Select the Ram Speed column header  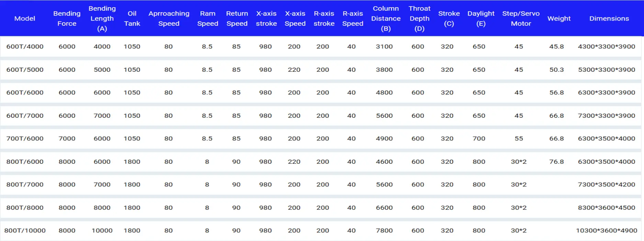(208, 19)
